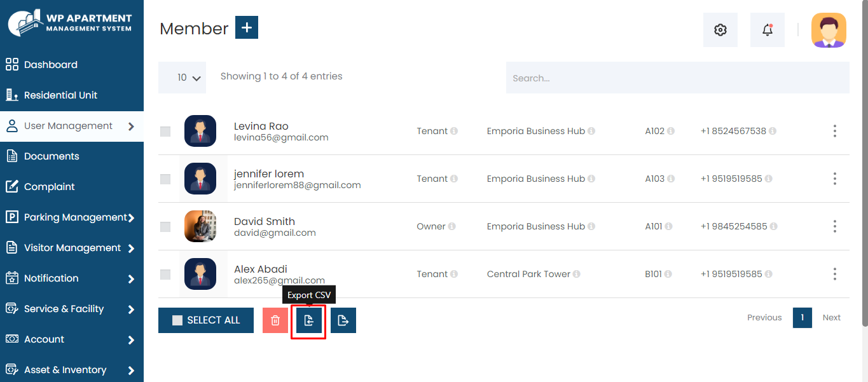Open settings gear icon
This screenshot has width=868, height=382.
pos(720,30)
